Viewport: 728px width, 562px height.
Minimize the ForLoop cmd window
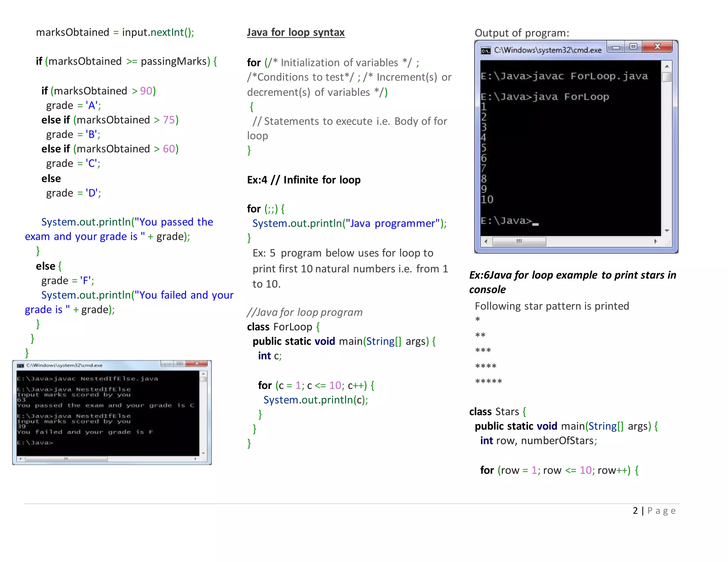(616, 47)
